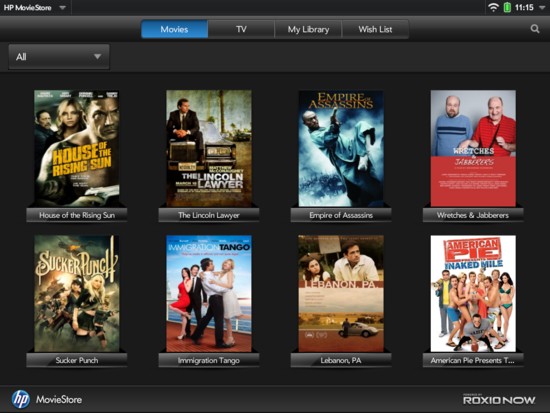Screen dimensions: 550x413
Task: Open Sucker Punch poster
Action: tap(77, 294)
